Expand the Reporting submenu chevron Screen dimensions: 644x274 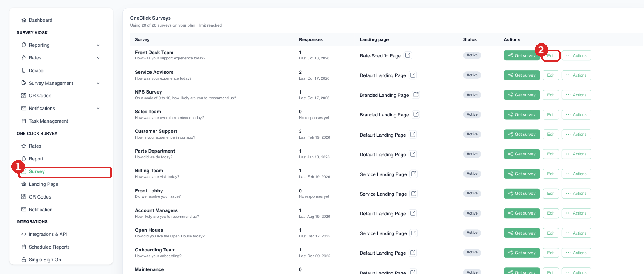(x=98, y=45)
